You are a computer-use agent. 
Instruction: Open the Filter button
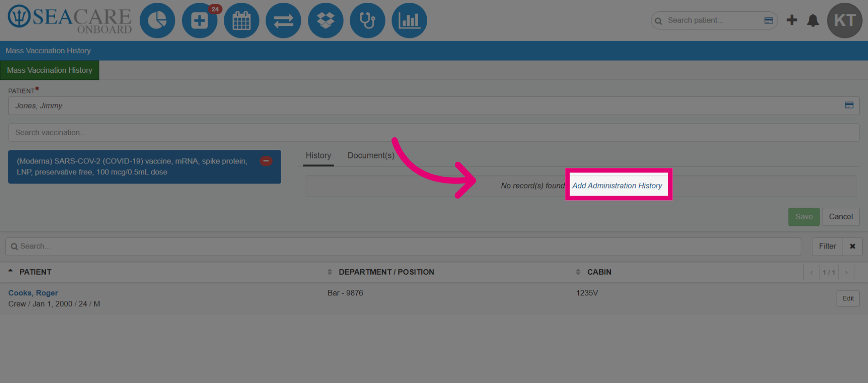(827, 246)
